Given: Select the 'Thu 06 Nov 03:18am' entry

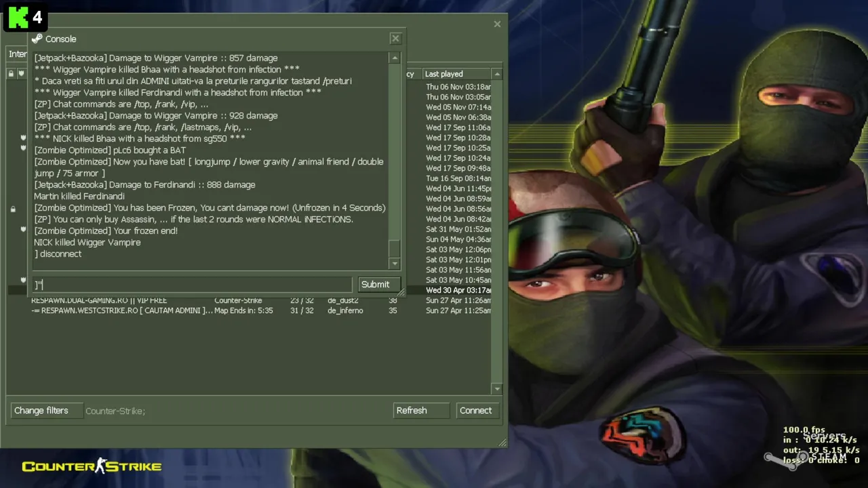Looking at the screenshot, I should click(458, 87).
